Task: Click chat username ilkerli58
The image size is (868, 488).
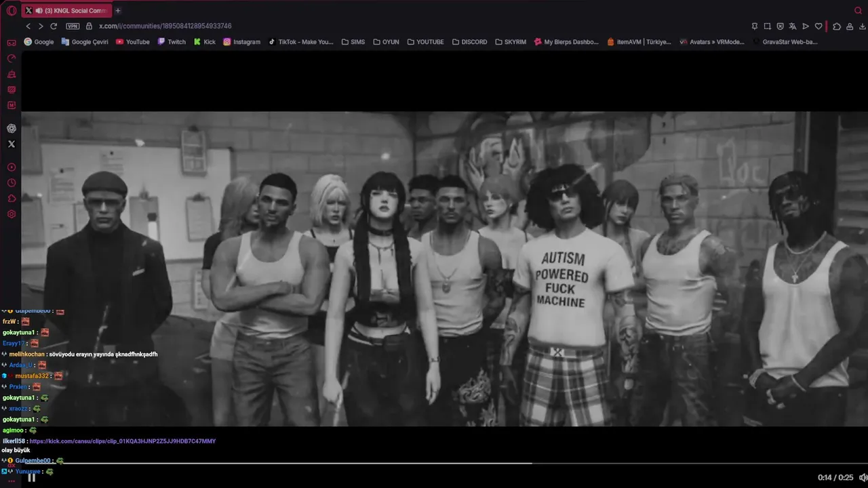Action: (x=14, y=441)
